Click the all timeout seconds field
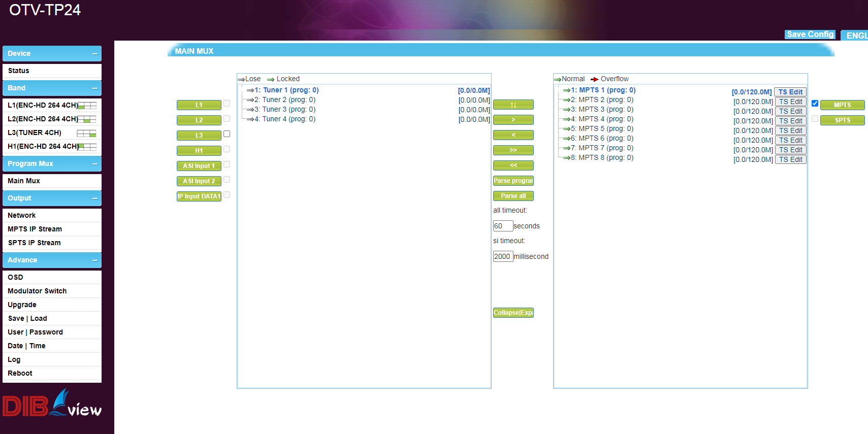Viewport: 868px width, 434px height. [502, 226]
